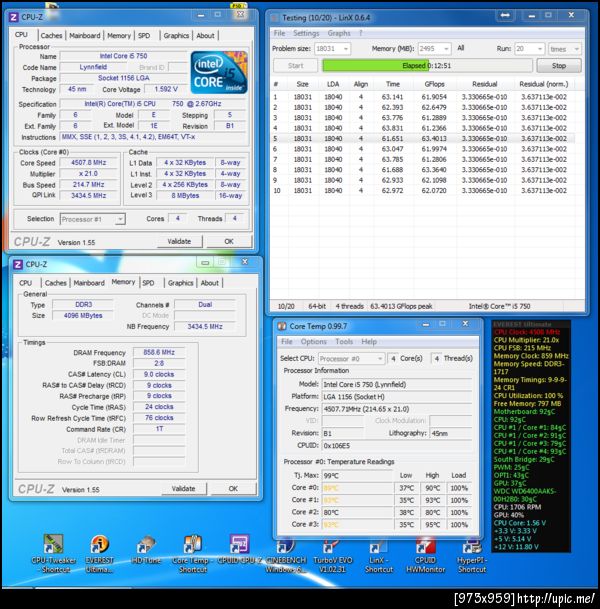Open CPUID HWMonitor desktop icon
This screenshot has height=609, width=600.
click(425, 555)
